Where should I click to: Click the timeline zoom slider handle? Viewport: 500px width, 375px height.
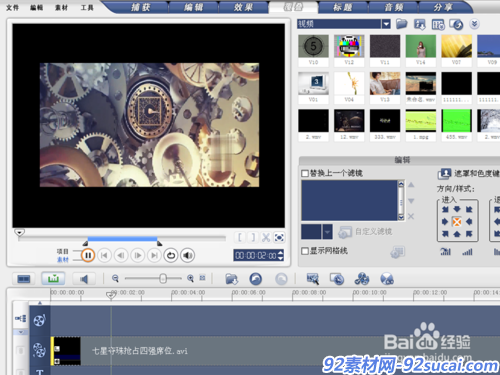coord(163,278)
